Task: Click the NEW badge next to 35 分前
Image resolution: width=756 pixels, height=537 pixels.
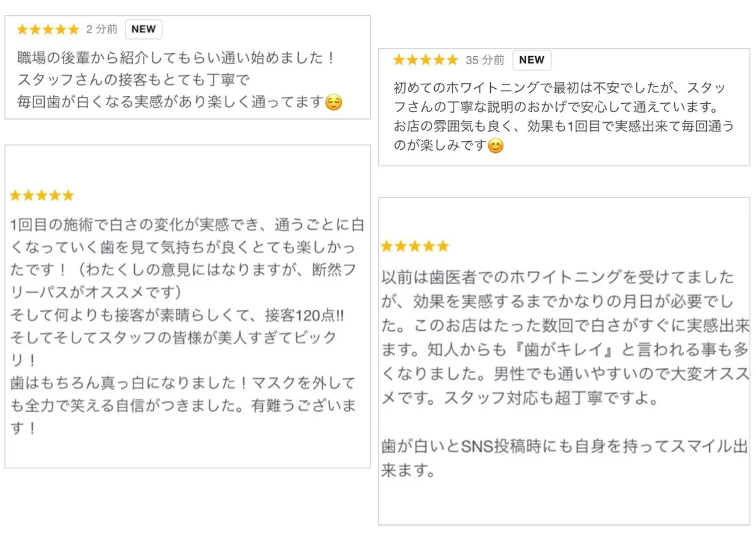Action: pyautogui.click(x=532, y=60)
